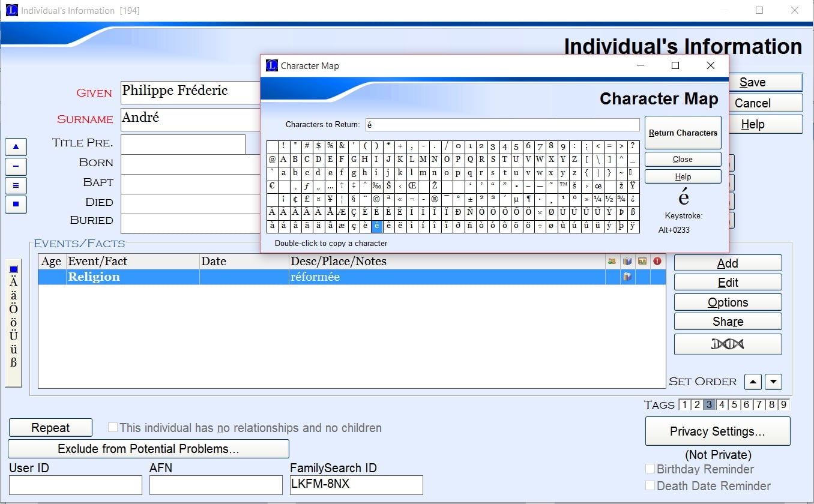The height and width of the screenshot is (504, 814).
Task: Toggle the highlighted tag 3
Action: click(710, 405)
